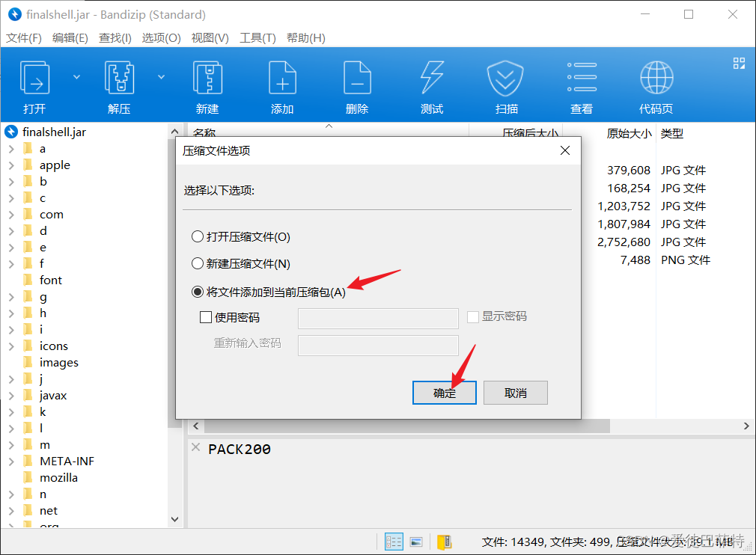Click the PACK200 comment text
The width and height of the screenshot is (756, 555).
point(239,449)
